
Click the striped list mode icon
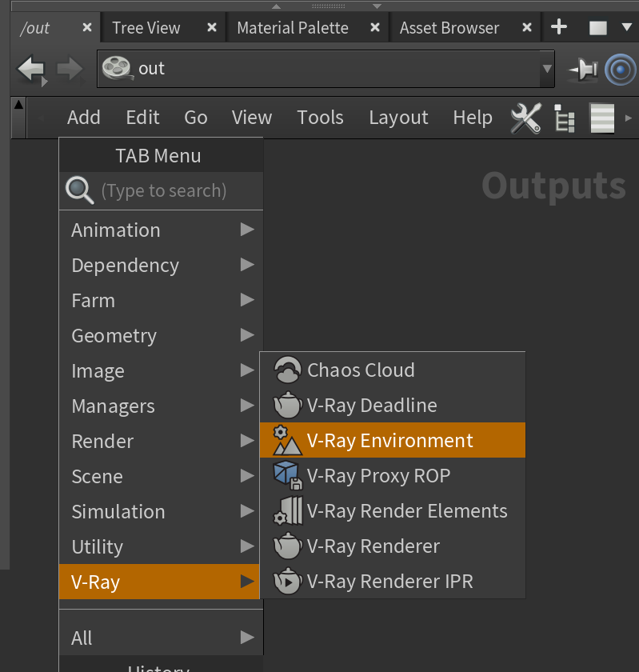pos(602,118)
